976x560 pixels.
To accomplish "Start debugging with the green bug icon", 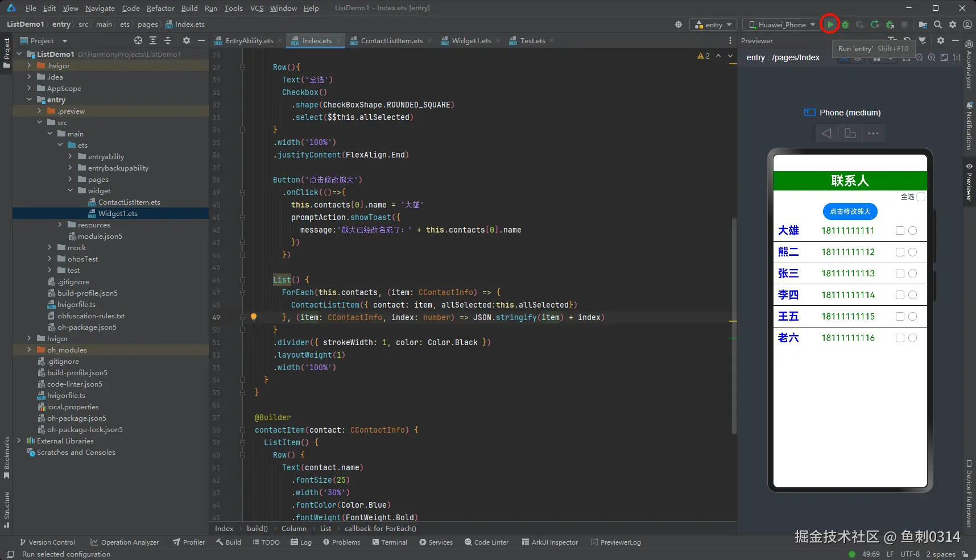I will click(845, 24).
